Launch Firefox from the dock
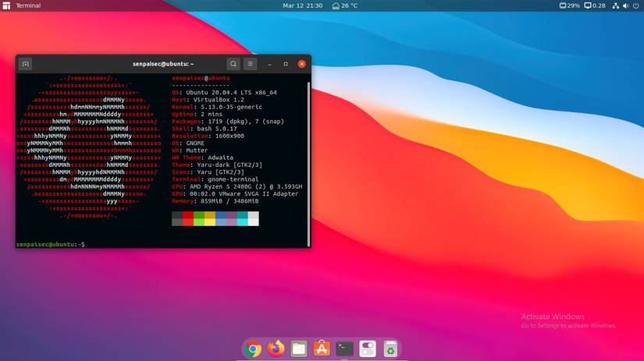 point(276,349)
